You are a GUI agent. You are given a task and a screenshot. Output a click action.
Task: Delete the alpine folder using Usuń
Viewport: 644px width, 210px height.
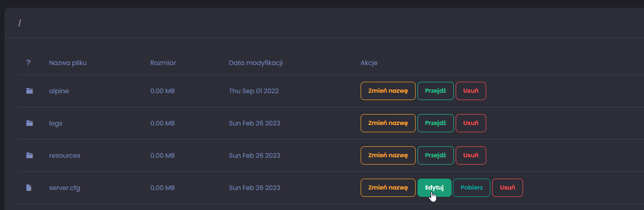pyautogui.click(x=471, y=91)
